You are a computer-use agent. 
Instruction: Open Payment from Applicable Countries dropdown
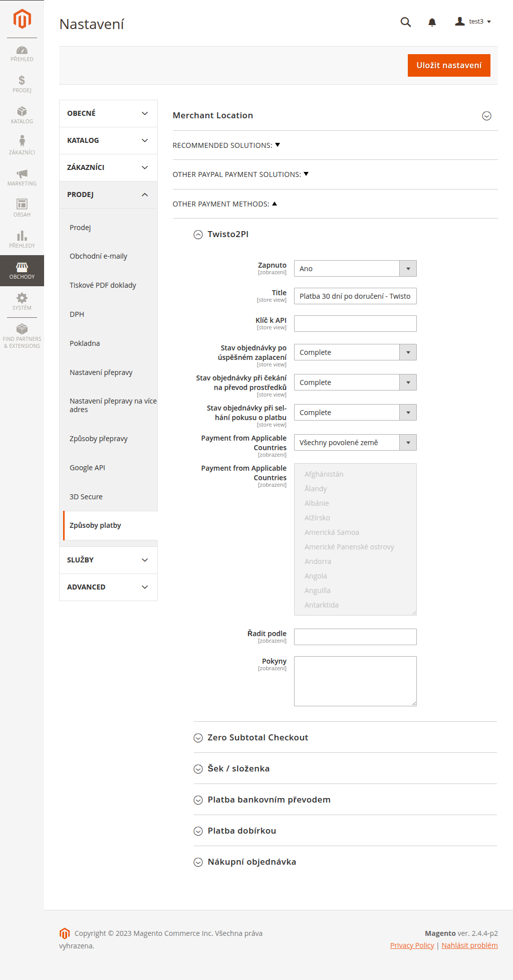point(355,443)
